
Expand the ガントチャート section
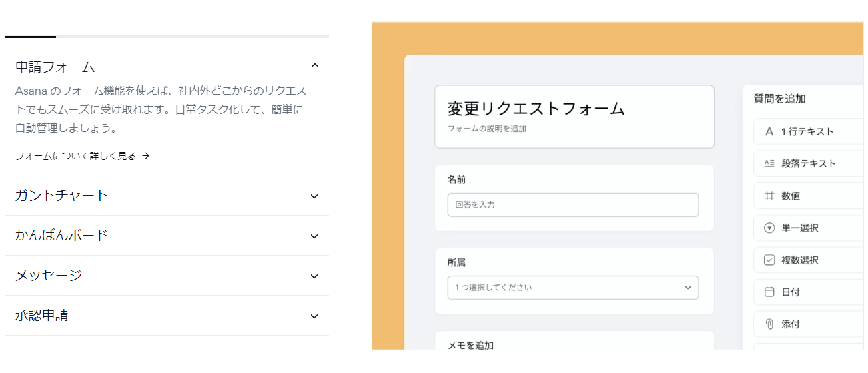pyautogui.click(x=314, y=196)
